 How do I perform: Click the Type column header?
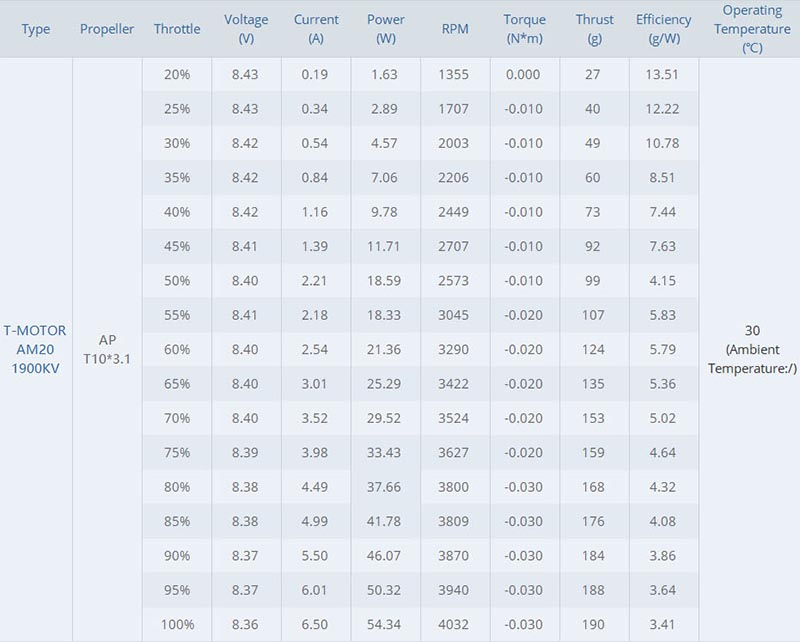tap(36, 29)
